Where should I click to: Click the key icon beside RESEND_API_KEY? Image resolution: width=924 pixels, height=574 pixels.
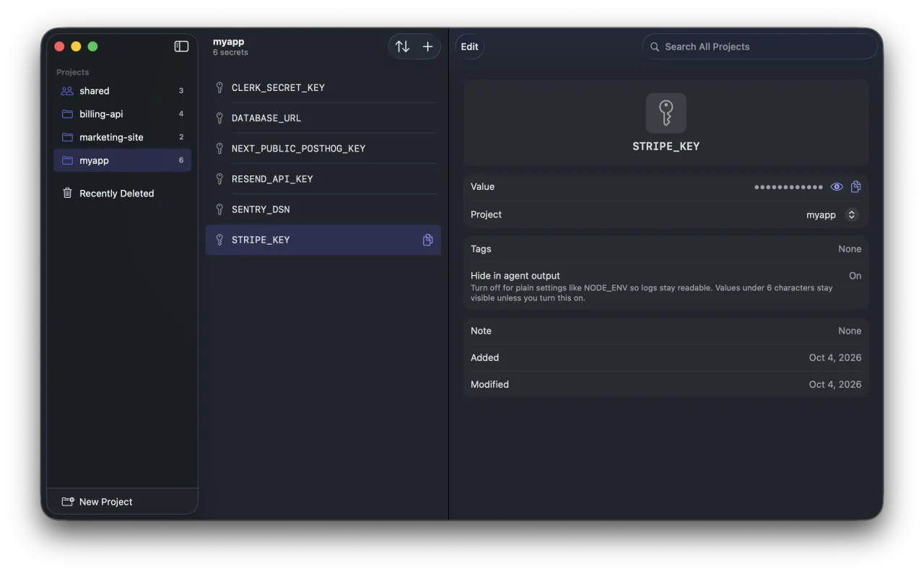(219, 178)
